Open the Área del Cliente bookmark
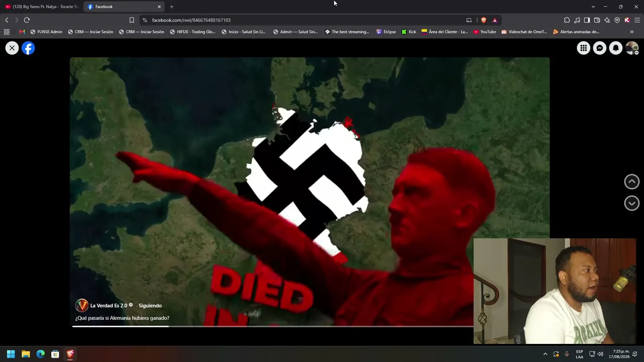This screenshot has width=644, height=362. tap(445, 32)
